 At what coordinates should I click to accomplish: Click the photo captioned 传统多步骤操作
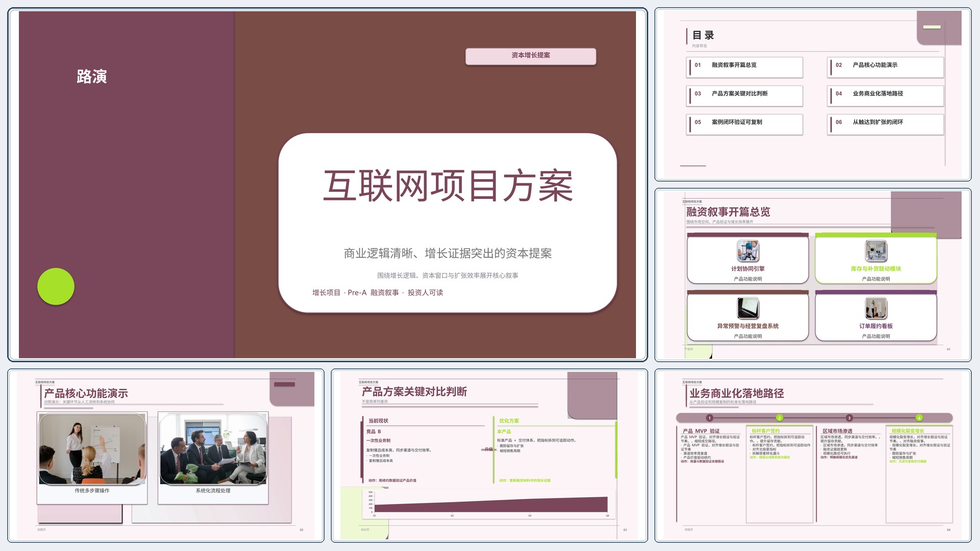click(x=92, y=449)
